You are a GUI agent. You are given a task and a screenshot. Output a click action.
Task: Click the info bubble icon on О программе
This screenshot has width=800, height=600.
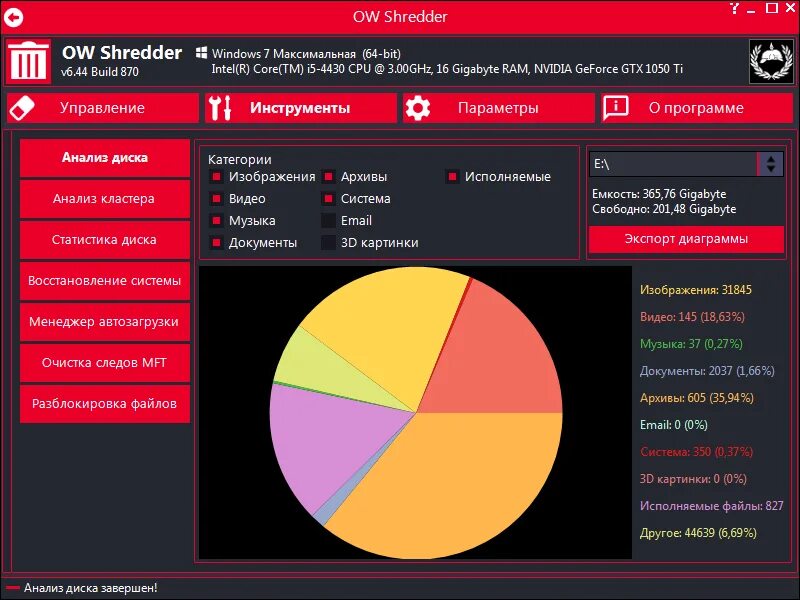click(616, 108)
